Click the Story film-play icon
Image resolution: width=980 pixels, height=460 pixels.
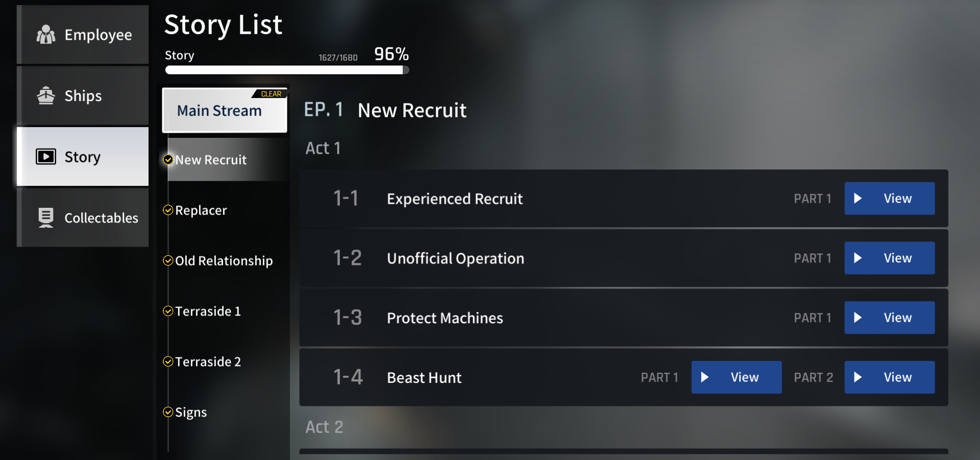[x=46, y=156]
